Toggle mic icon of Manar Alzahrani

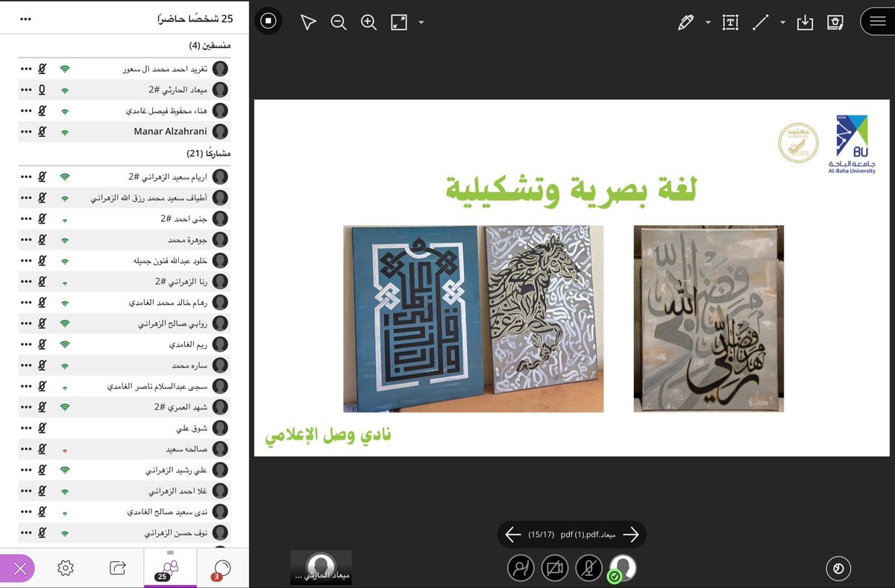43,131
